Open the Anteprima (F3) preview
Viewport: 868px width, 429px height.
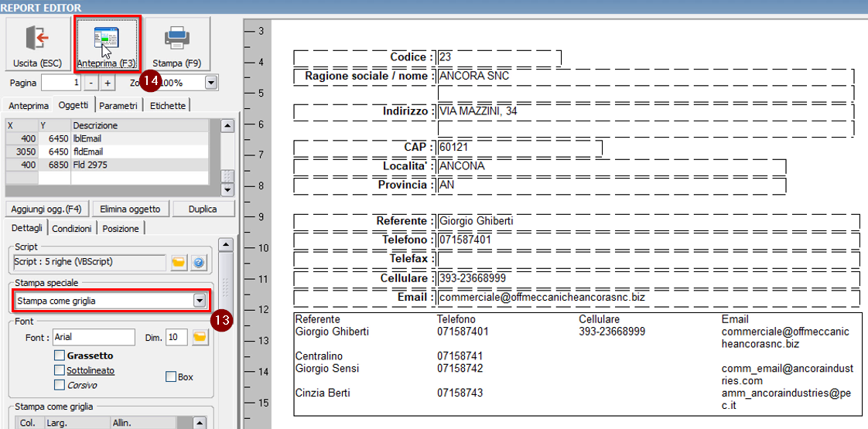point(107,39)
